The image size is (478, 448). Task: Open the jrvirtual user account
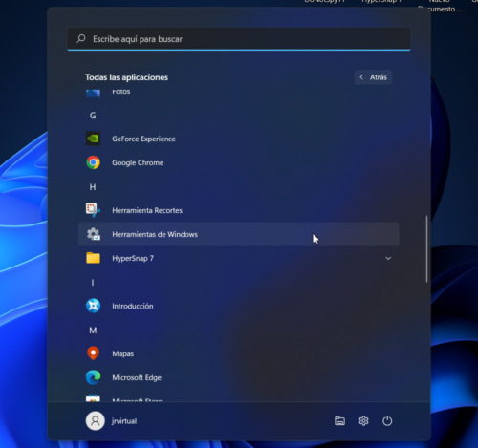click(x=111, y=421)
